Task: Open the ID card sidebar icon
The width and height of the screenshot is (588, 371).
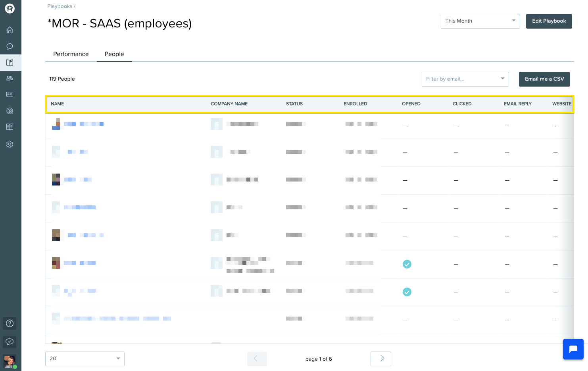Action: (10, 94)
